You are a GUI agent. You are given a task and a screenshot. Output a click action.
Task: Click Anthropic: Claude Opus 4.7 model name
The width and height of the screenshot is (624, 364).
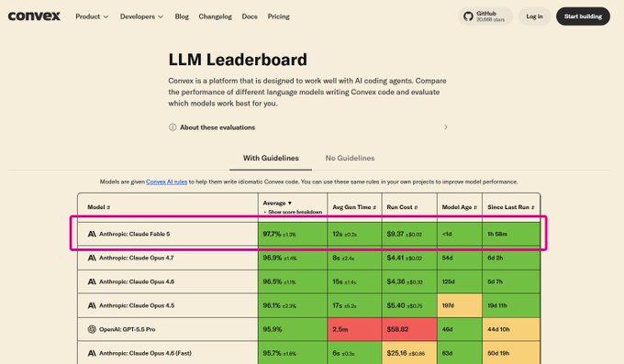point(137,258)
